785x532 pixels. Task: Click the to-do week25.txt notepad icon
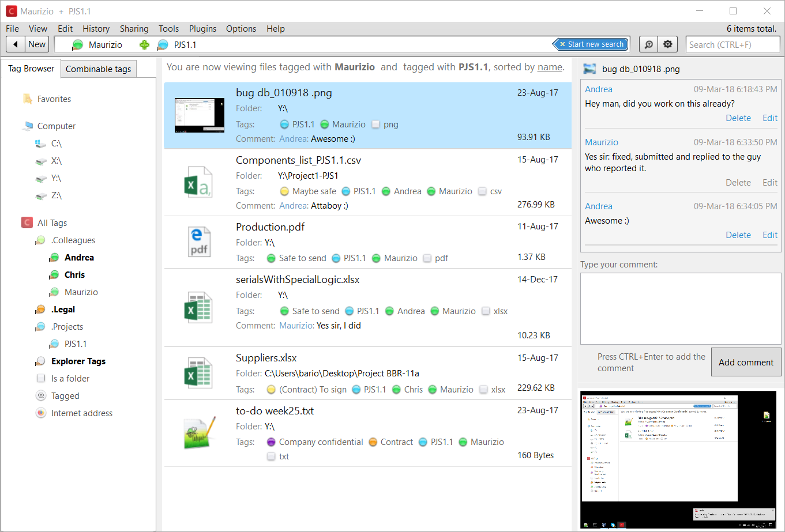pos(199,433)
